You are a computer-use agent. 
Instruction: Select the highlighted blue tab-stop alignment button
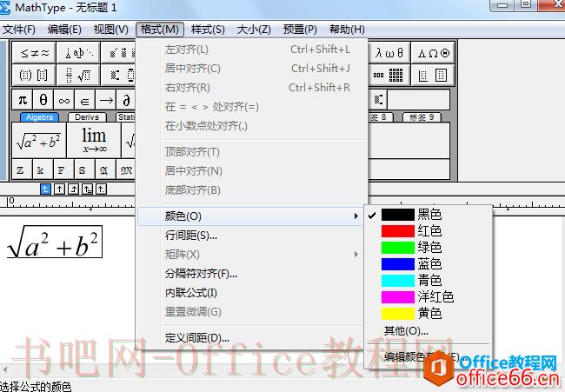point(45,189)
